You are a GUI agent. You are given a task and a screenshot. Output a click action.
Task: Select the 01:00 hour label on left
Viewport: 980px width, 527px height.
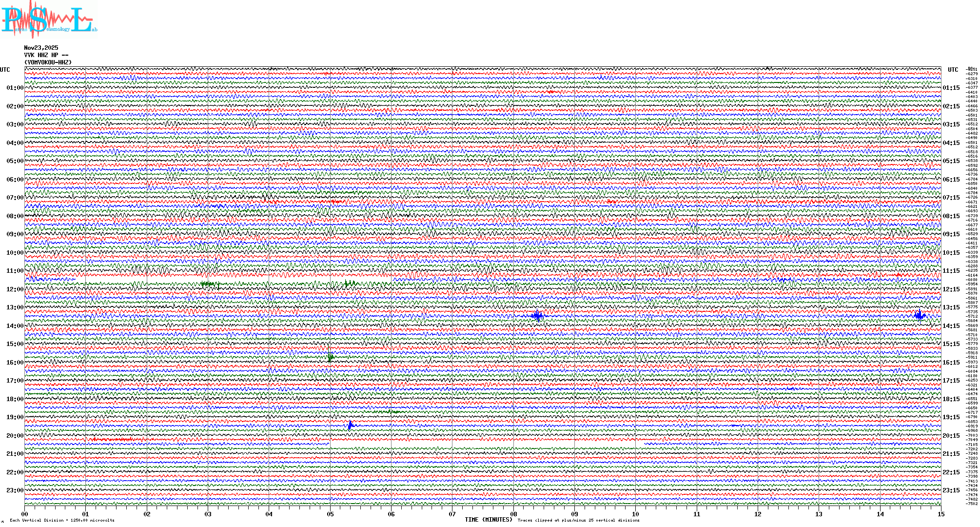[15, 88]
